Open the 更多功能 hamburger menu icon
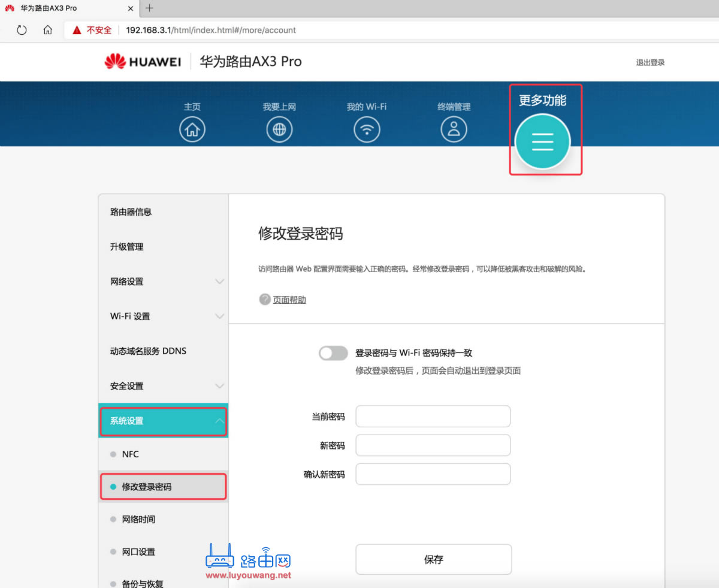The width and height of the screenshot is (719, 588). coord(543,142)
